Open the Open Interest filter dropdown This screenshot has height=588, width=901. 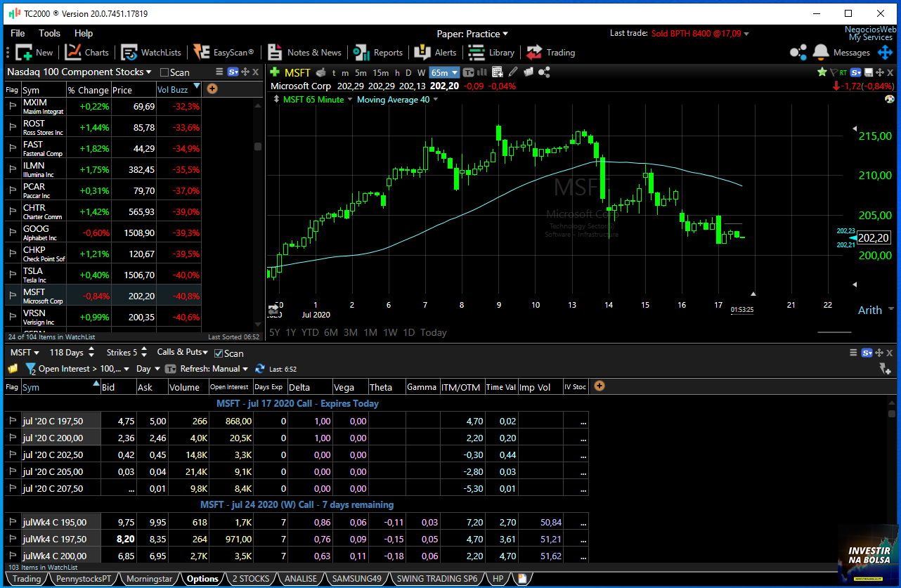click(84, 369)
